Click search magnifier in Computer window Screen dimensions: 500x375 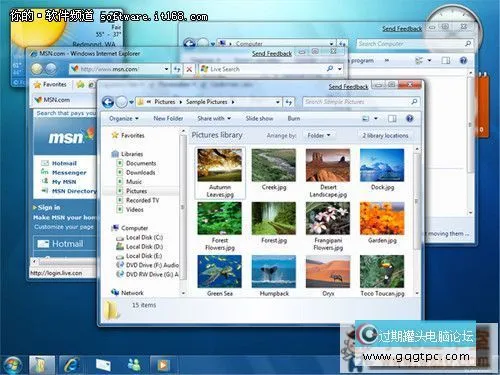(468, 43)
